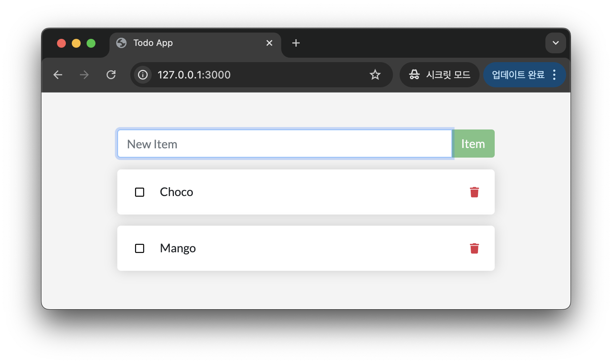This screenshot has height=364, width=612.
Task: Minimize window with yellow traffic light button
Action: coord(76,43)
